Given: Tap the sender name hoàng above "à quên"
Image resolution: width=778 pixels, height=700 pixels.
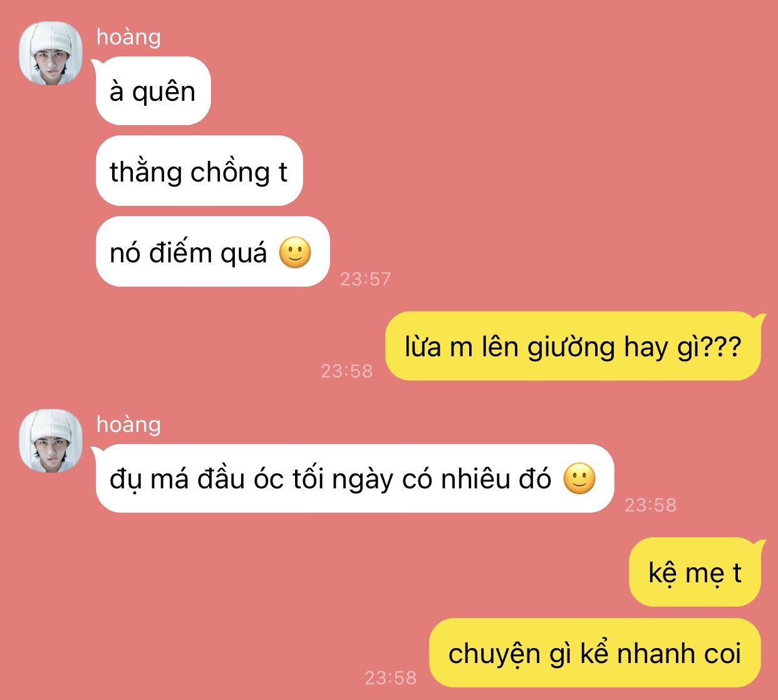Looking at the screenshot, I should 128,38.
